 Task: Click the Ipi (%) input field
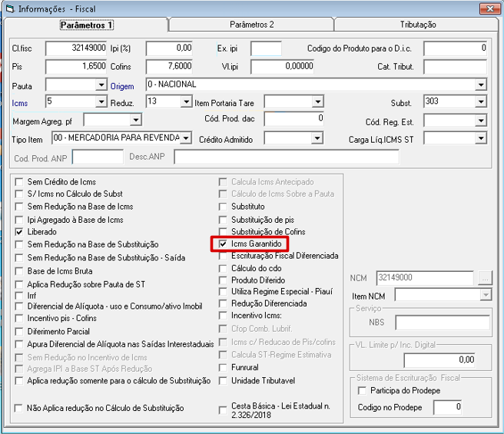(169, 48)
